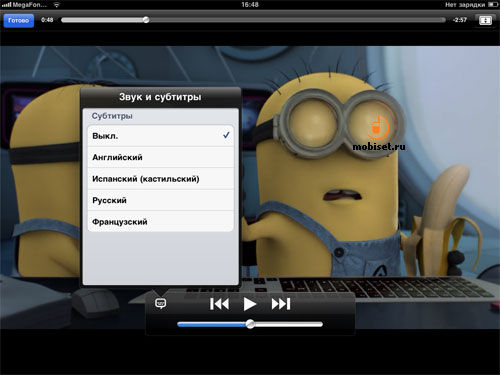Click the cellular signal bars icon
The width and height of the screenshot is (500, 375).
tap(6, 5)
